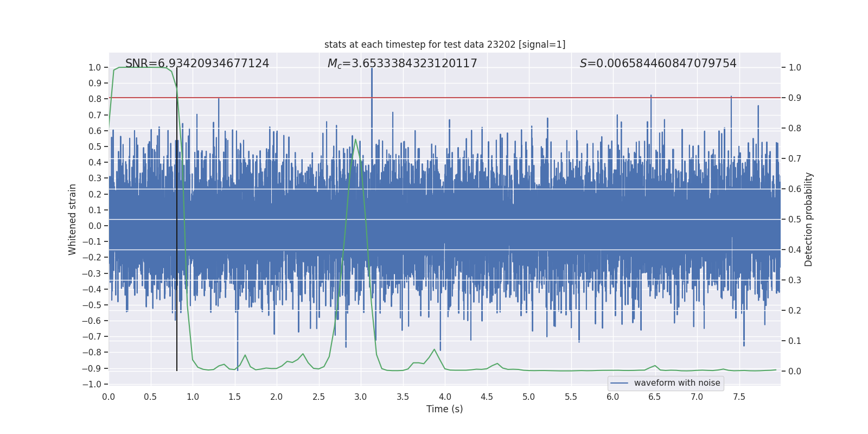Select the 'Whitened strain' y-axis label
The height and width of the screenshot is (434, 868).
pyautogui.click(x=72, y=219)
